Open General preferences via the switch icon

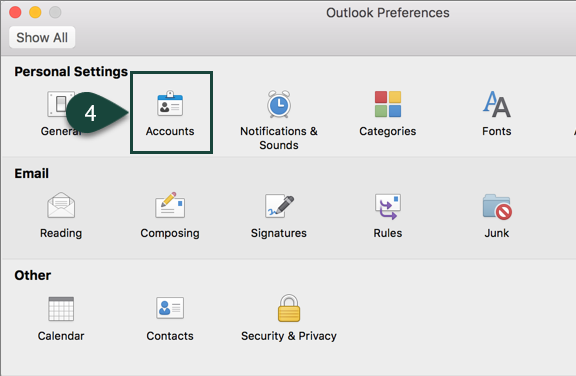click(x=59, y=104)
